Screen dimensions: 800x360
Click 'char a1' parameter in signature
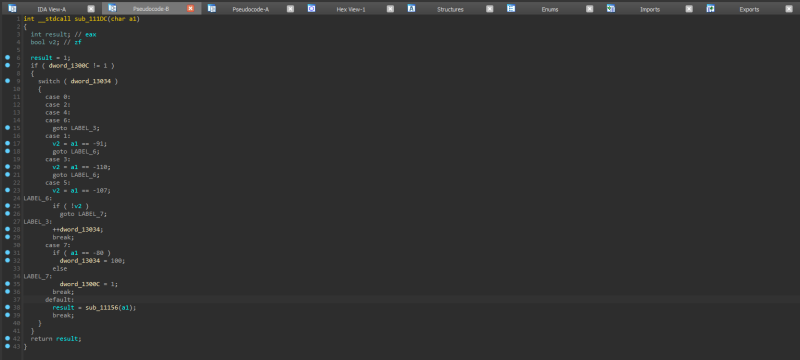coord(123,19)
